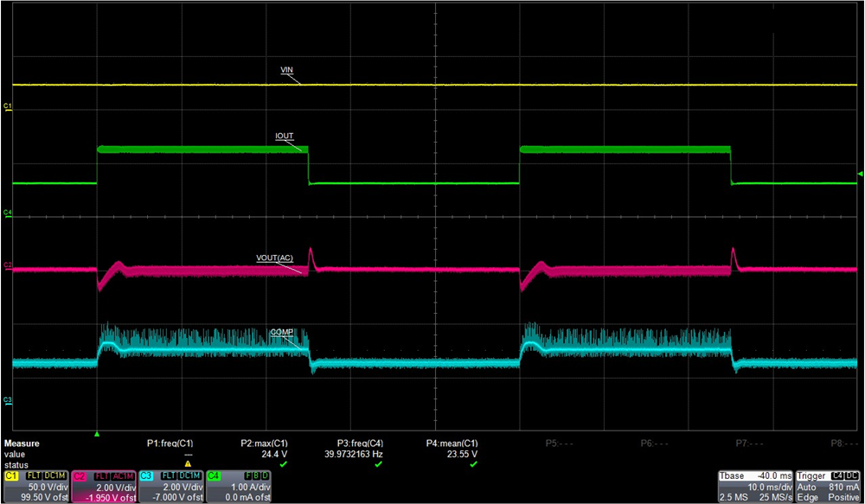Open the Tbase timebase settings box

(x=733, y=475)
